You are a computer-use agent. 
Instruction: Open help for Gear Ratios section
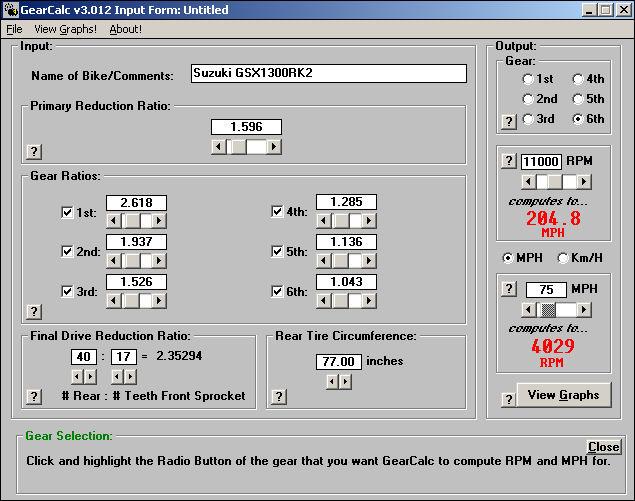34,311
